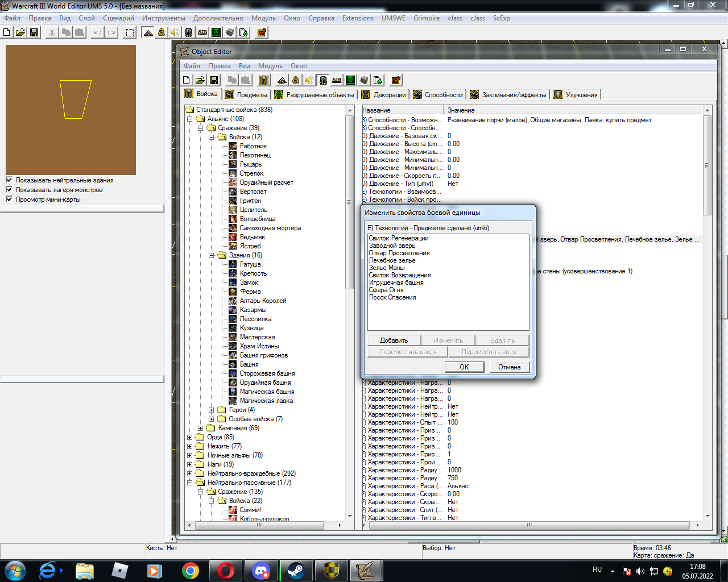Click Open icon in Object Editor toolbar
The width and height of the screenshot is (728, 582).
point(200,80)
